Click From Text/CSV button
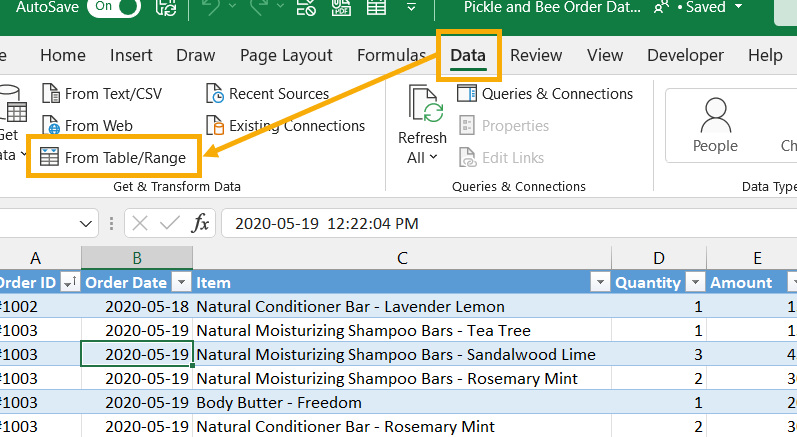The width and height of the screenshot is (797, 437). tap(102, 93)
